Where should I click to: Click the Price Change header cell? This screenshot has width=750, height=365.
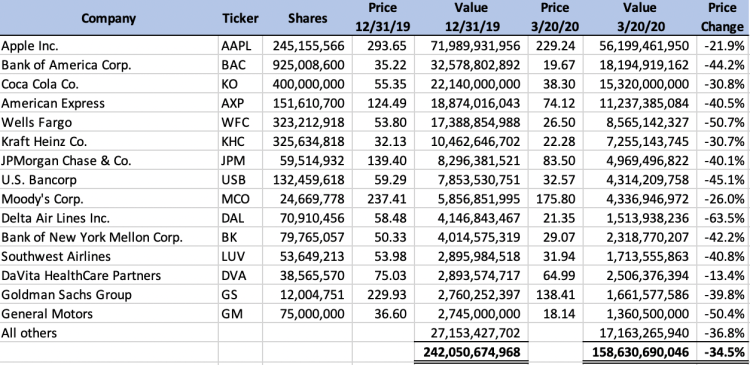tap(722, 18)
